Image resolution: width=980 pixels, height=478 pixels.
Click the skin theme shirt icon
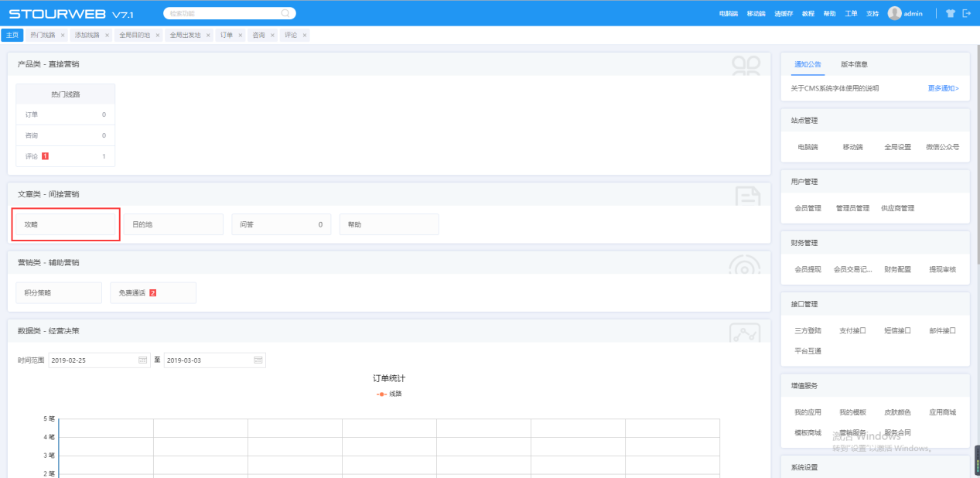[951, 13]
